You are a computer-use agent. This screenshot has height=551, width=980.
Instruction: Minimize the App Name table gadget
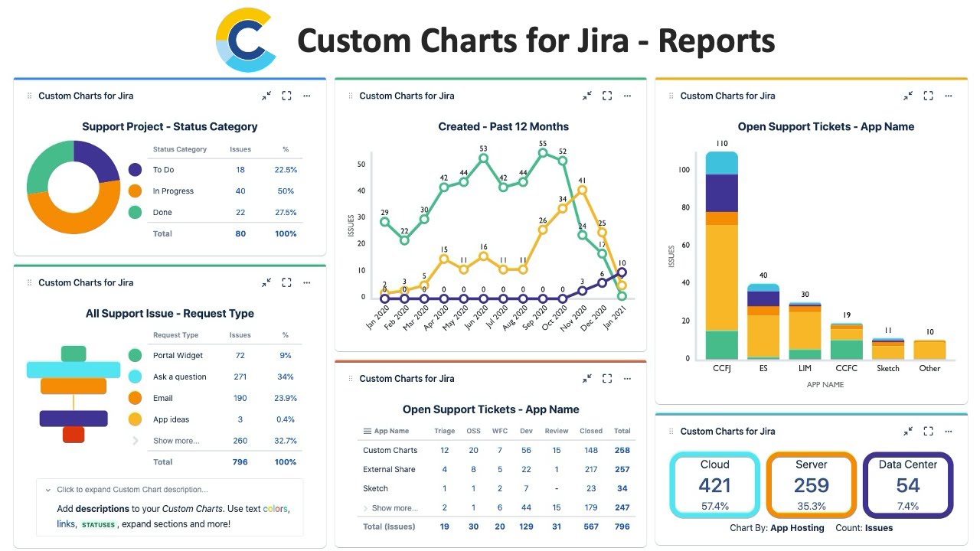587,378
